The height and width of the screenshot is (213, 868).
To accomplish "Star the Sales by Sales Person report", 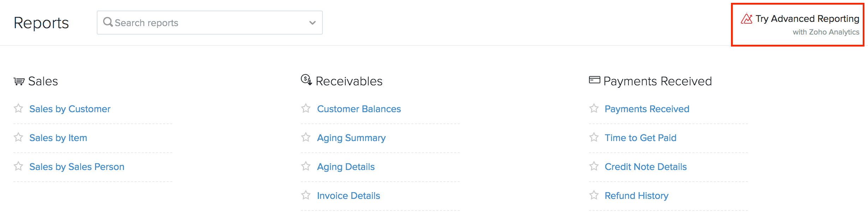I will point(18,166).
